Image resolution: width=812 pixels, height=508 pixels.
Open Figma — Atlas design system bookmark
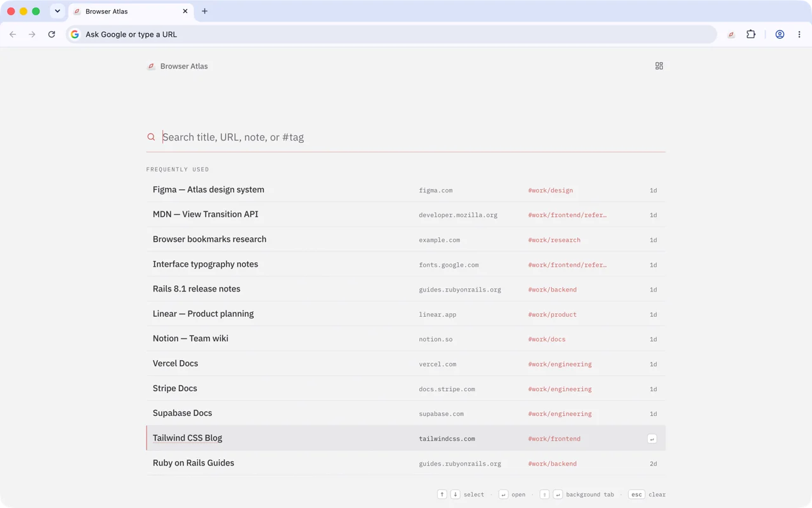click(406, 190)
